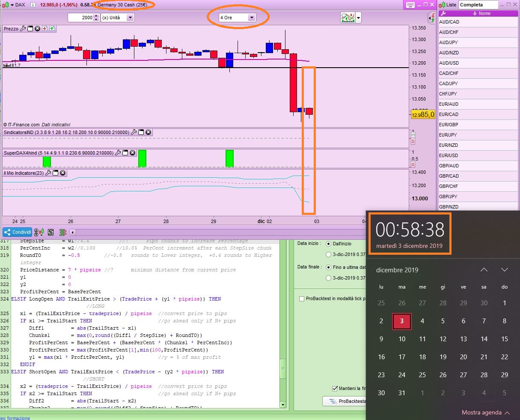Open settings wrench for Prezzo panel

point(23,29)
